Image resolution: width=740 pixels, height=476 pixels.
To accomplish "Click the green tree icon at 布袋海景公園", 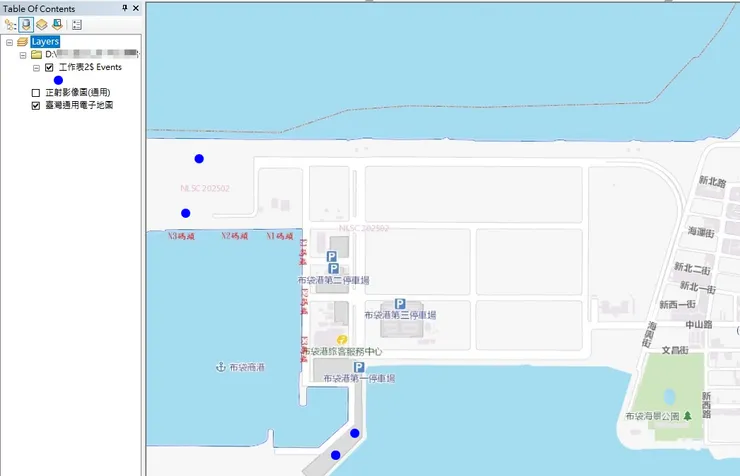I will tap(688, 416).
